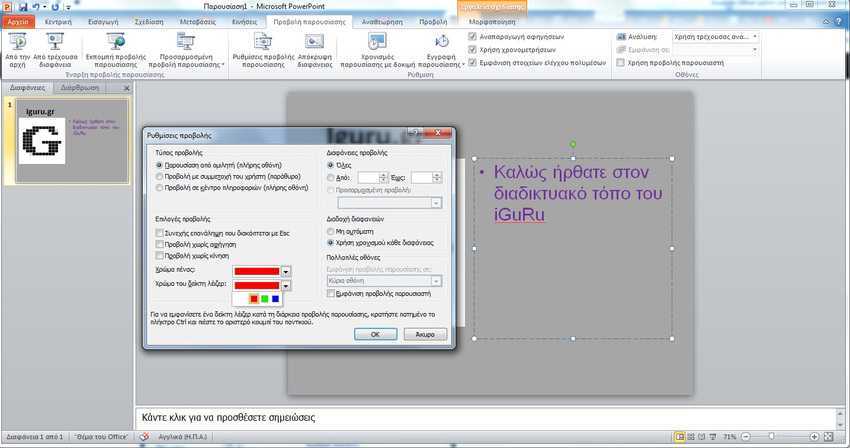The width and height of the screenshot is (850, 448).
Task: Open custom show dropdown in dialog
Action: pyautogui.click(x=436, y=203)
